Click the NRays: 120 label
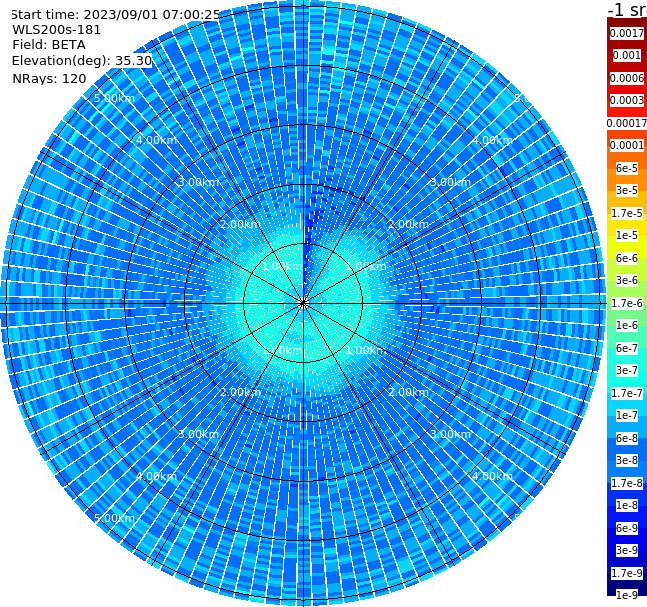 tap(49, 78)
